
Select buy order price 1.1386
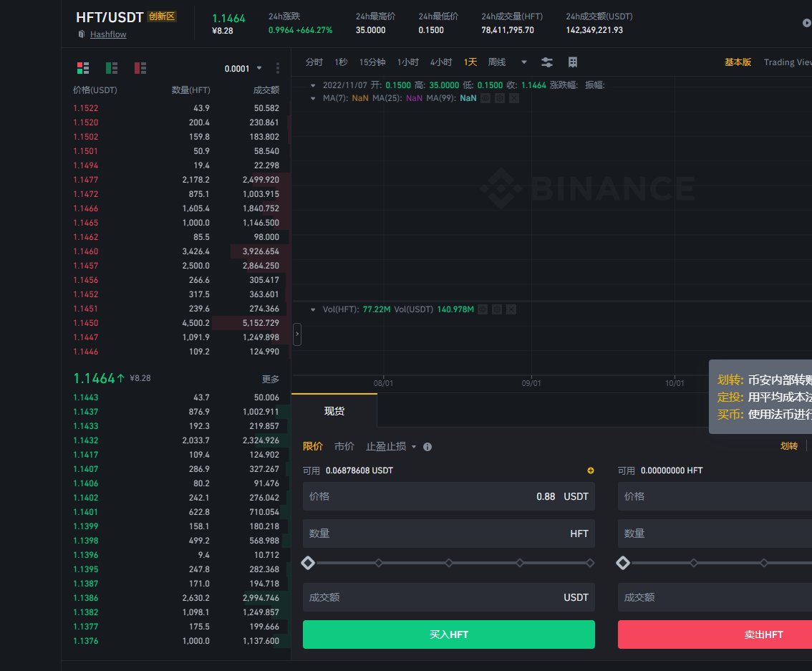(x=85, y=598)
